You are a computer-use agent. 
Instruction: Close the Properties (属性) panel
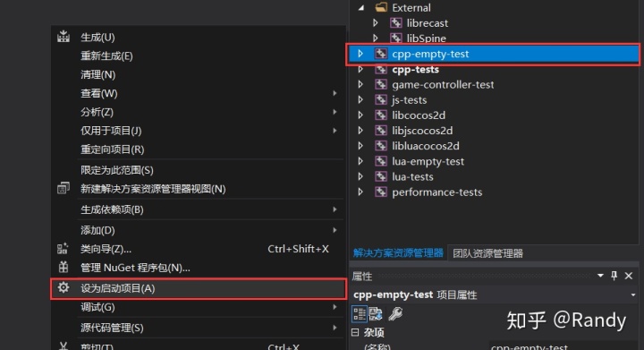point(629,276)
